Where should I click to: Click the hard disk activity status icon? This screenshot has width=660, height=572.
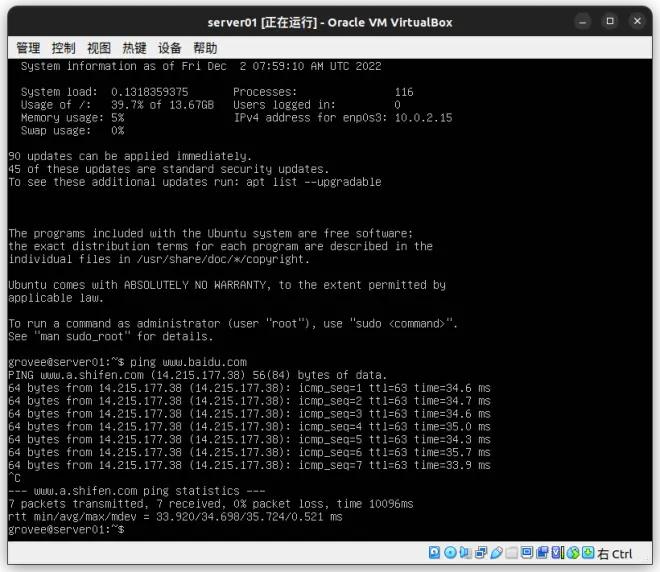point(434,552)
